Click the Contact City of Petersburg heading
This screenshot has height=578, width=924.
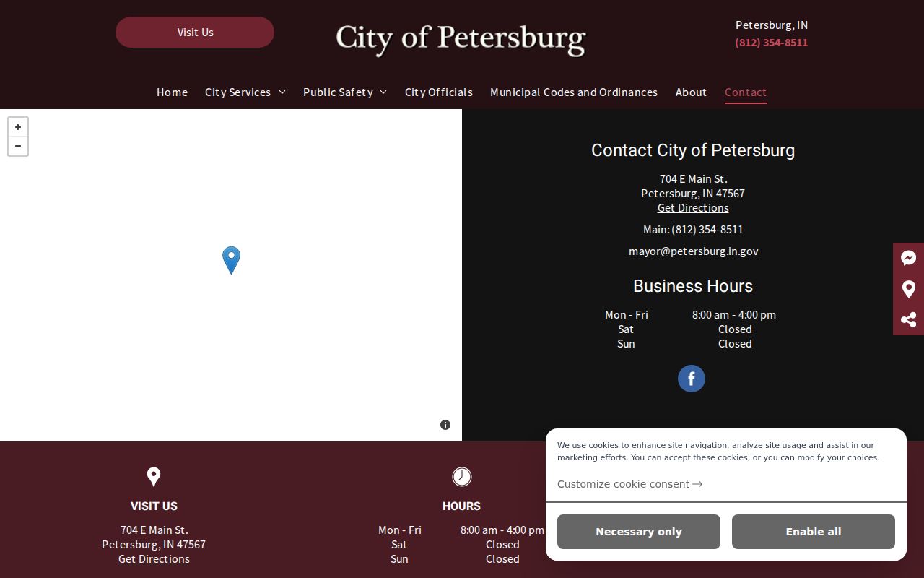(693, 150)
